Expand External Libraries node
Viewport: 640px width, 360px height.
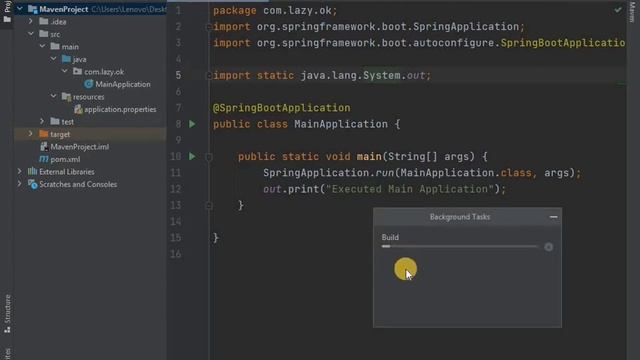pos(19,171)
